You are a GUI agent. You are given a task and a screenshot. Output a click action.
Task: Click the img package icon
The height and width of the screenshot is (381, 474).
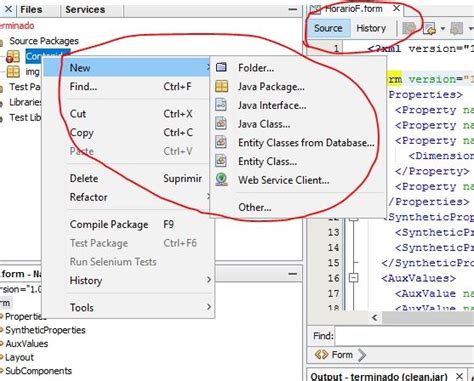13,71
